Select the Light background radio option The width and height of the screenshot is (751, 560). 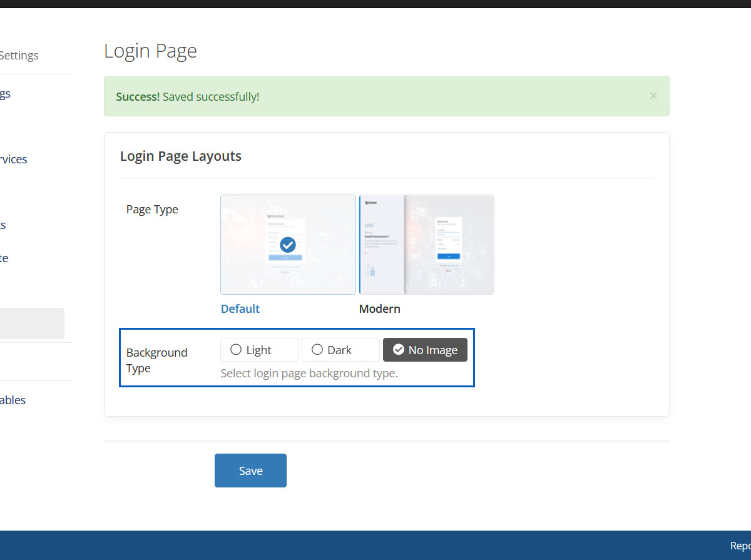pos(259,350)
